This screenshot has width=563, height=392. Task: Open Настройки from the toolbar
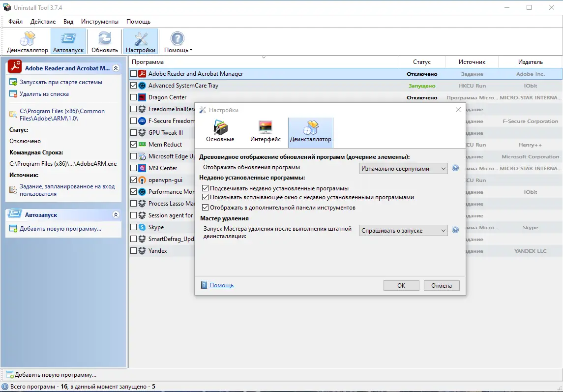point(141,42)
